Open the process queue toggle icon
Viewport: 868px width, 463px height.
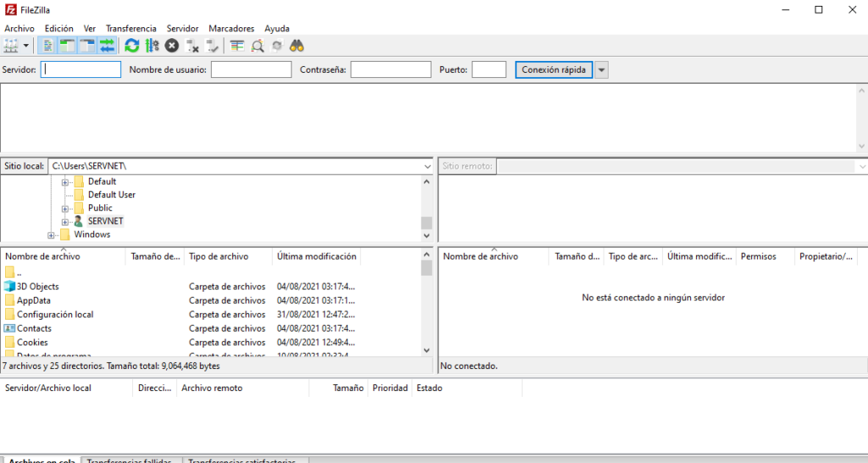(152, 45)
